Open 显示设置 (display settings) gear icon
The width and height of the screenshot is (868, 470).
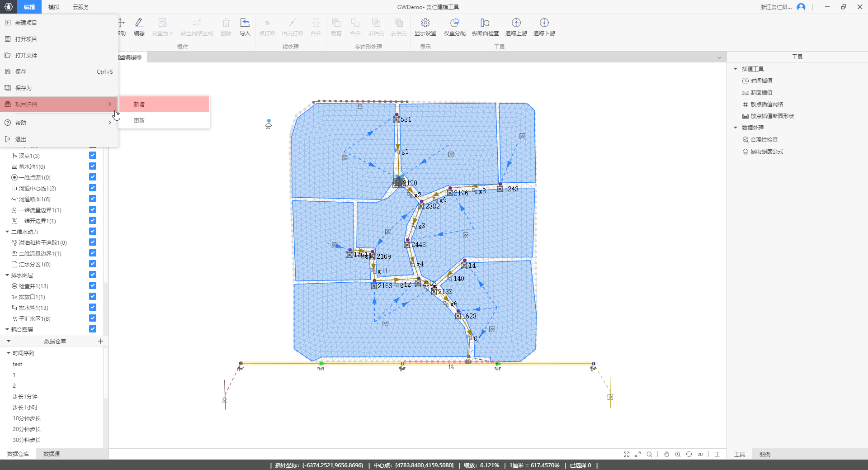click(425, 23)
